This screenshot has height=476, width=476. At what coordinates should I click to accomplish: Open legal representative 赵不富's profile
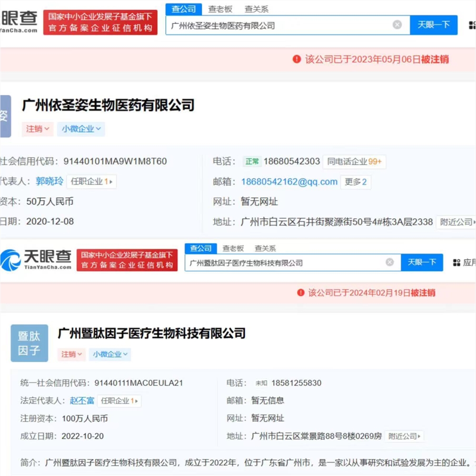[x=81, y=401]
